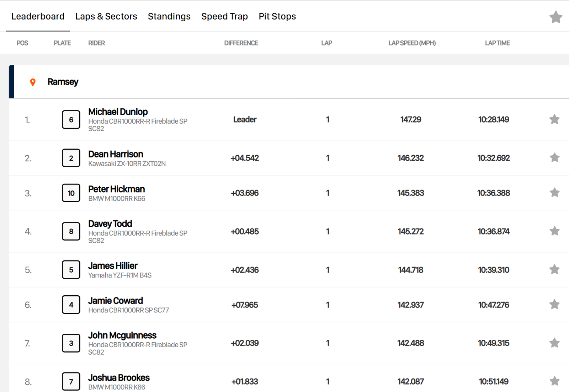Click the orange Ramsey location pin

click(x=33, y=82)
